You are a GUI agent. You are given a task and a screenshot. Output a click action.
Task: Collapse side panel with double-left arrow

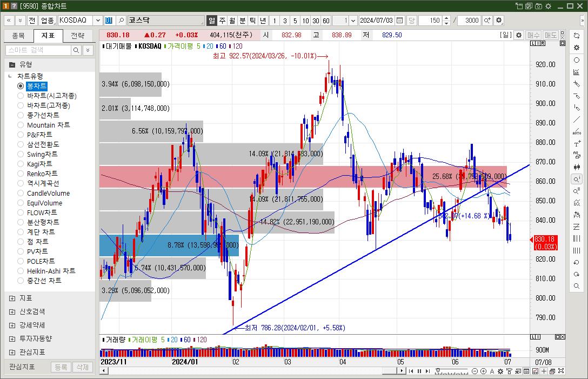(x=9, y=20)
